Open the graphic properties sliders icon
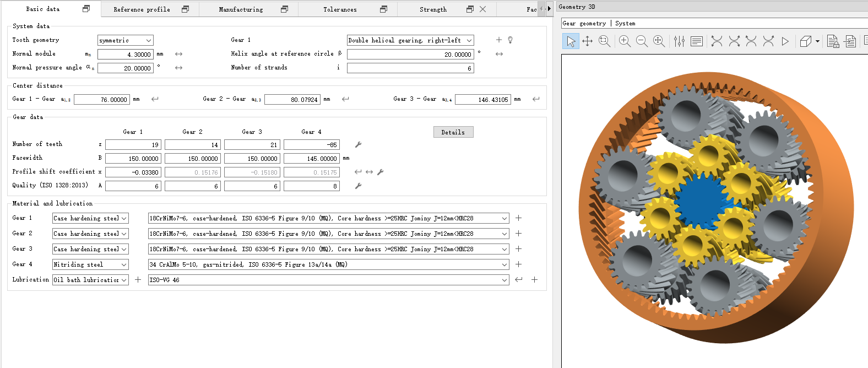Image resolution: width=868 pixels, height=368 pixels. (679, 41)
